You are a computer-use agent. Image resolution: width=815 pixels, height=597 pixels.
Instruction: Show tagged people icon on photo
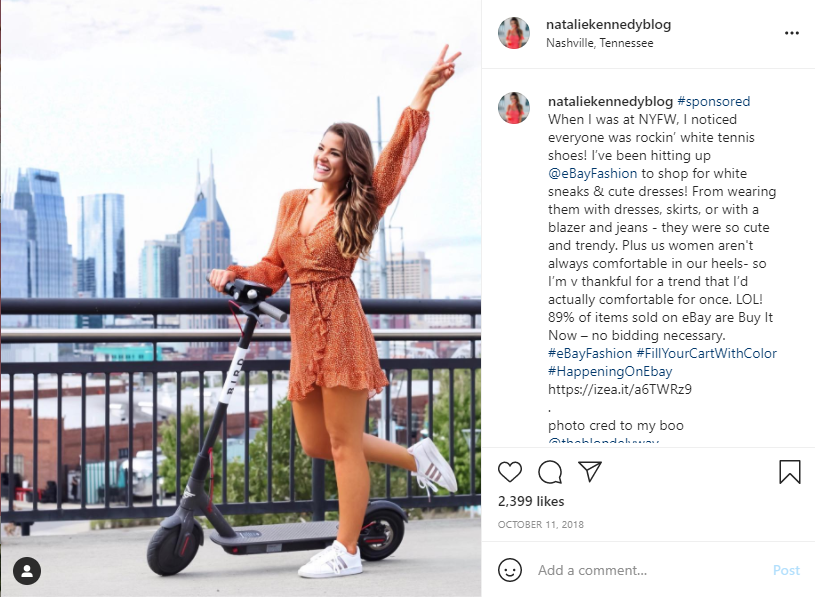pos(27,571)
